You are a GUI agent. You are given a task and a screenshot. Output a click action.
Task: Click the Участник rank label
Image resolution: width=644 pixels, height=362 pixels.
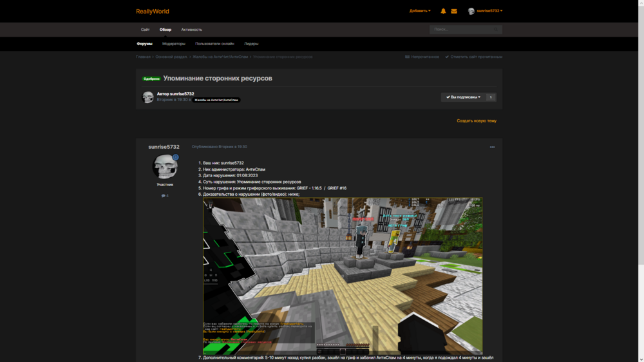pos(165,185)
